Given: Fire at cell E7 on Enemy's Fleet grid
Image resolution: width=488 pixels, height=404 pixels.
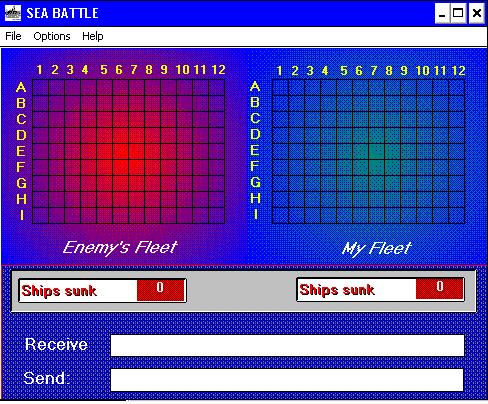Looking at the screenshot, I should pos(137,151).
